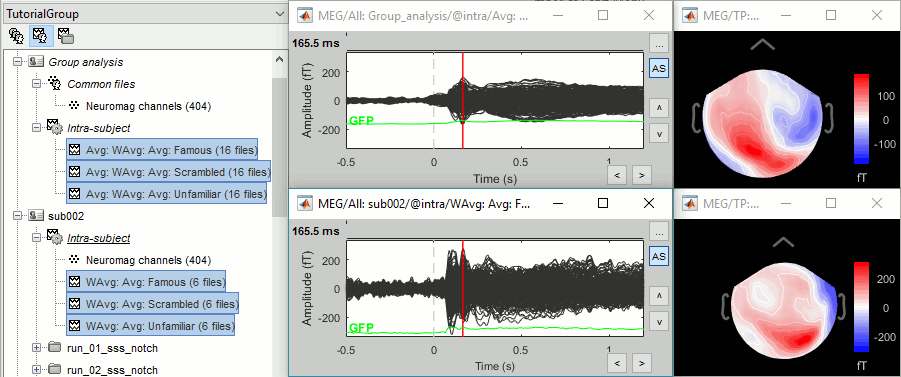Viewport: 901px width, 377px height.
Task: Toggle AS autoscale in bottom figure
Action: 658,256
